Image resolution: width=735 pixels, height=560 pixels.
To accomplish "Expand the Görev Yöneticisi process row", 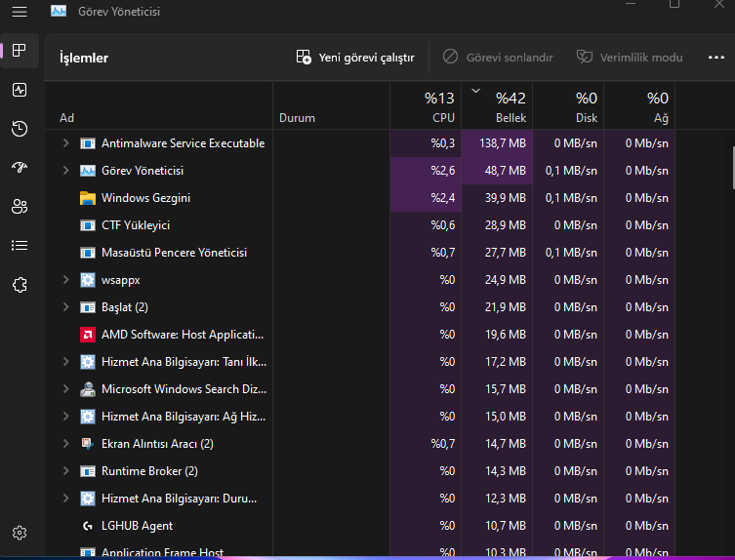I will 65,170.
